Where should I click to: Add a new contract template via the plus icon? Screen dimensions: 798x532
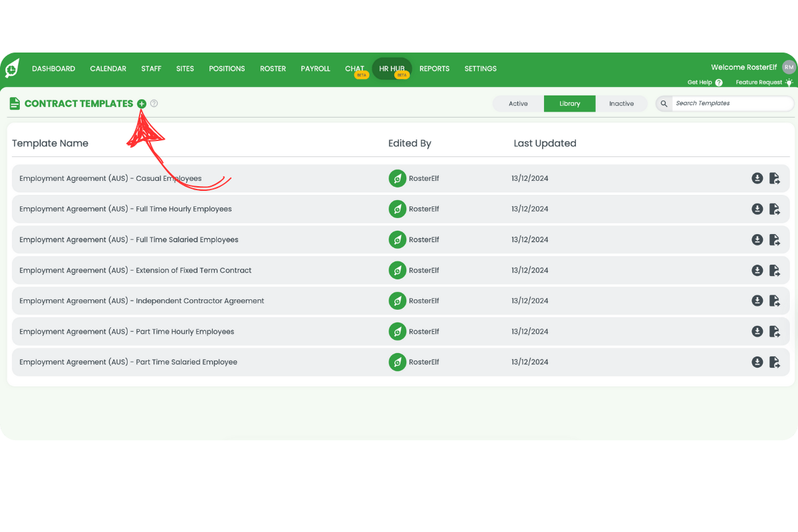tap(142, 104)
